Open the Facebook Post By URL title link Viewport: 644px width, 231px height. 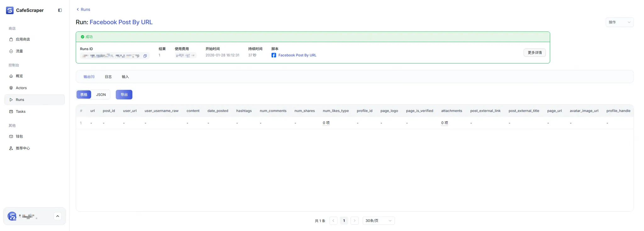tap(121, 22)
